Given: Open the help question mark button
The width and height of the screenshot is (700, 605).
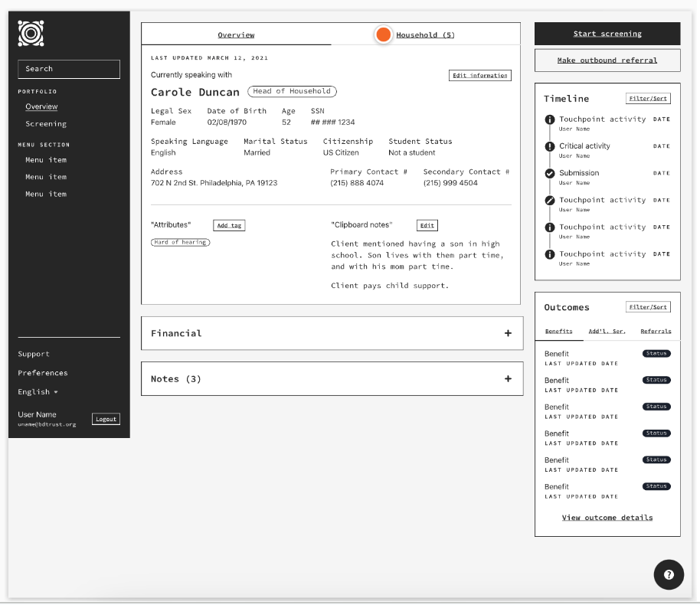Looking at the screenshot, I should point(669,574).
